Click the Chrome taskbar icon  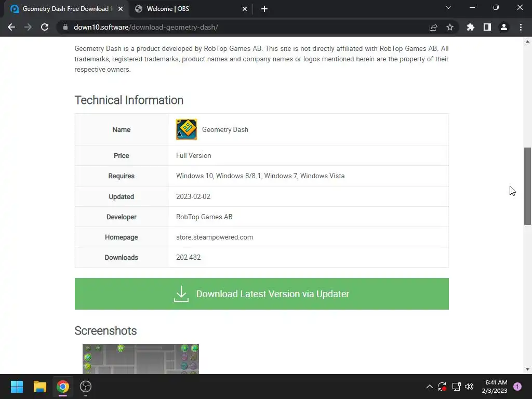[x=63, y=387]
